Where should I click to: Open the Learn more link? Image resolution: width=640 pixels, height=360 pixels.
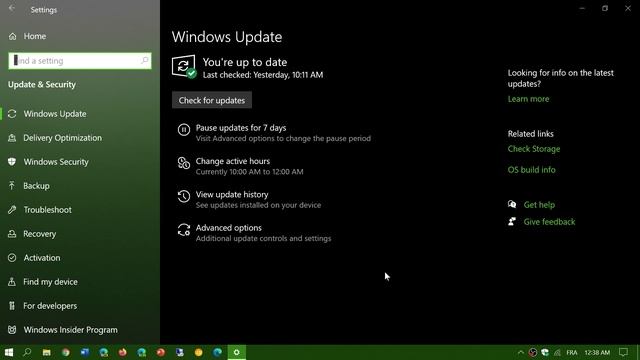pos(528,99)
